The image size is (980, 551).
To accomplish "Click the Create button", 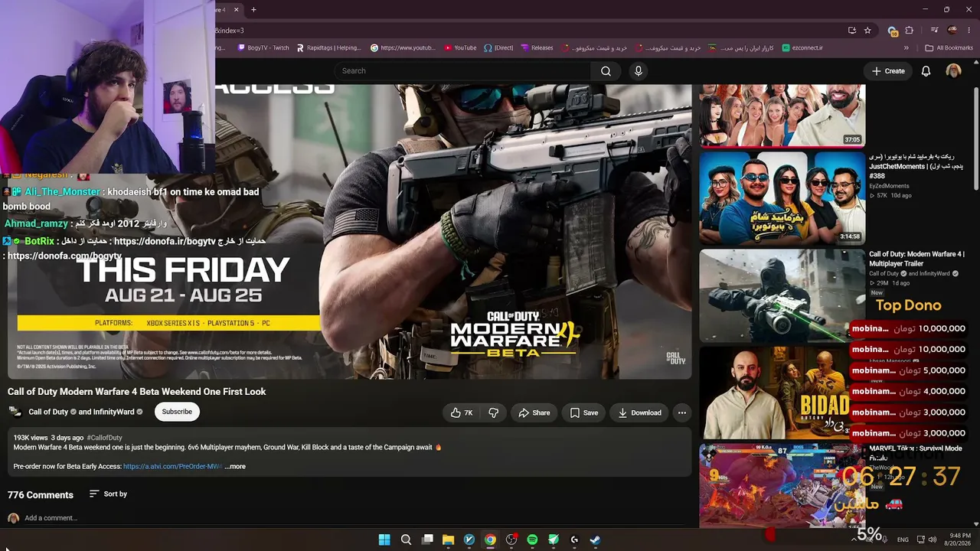I will click(888, 71).
